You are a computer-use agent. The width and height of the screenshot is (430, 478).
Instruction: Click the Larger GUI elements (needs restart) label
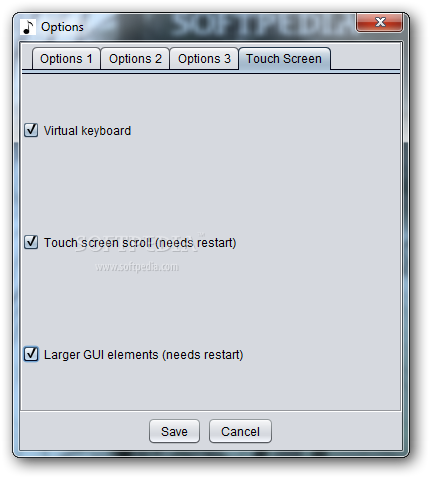(143, 355)
